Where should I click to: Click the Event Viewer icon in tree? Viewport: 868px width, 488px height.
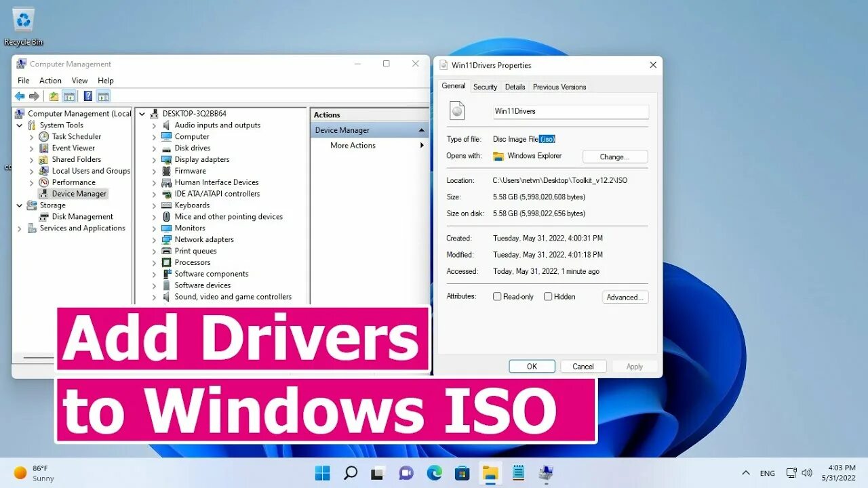point(44,148)
